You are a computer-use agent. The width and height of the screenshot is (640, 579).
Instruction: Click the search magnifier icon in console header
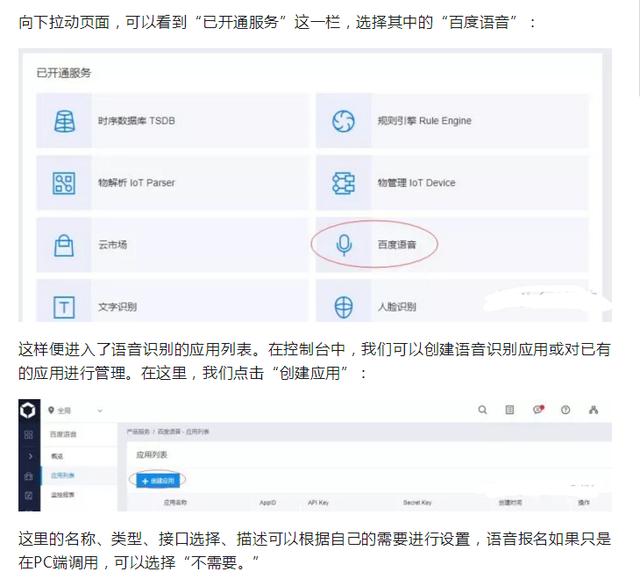482,410
